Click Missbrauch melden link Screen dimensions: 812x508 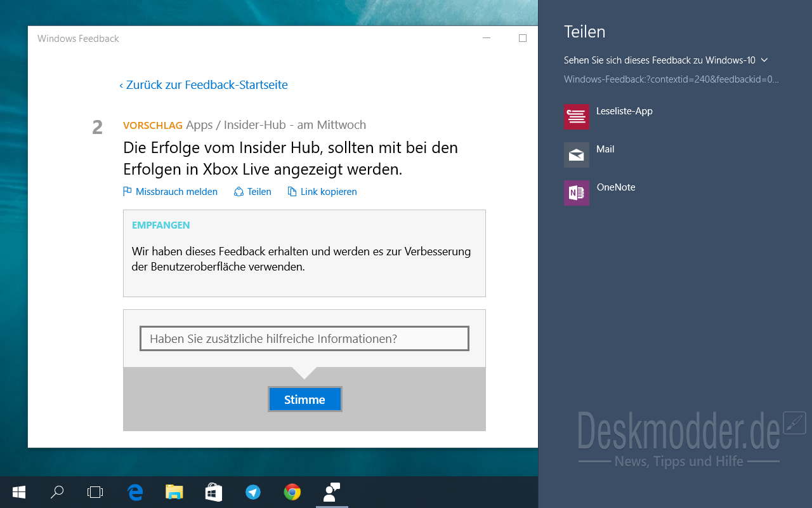pos(176,192)
